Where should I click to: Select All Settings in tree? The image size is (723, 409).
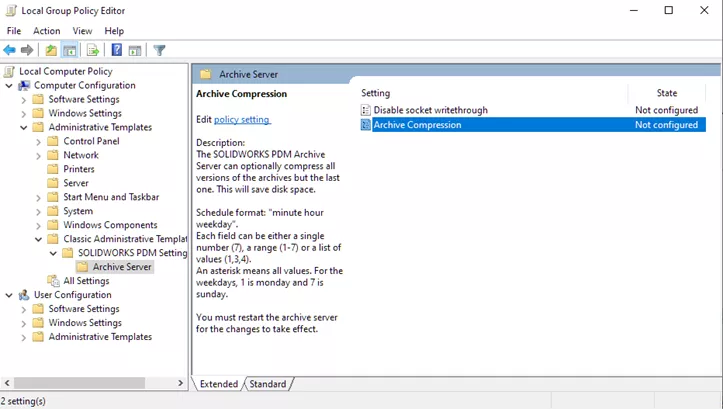pos(86,282)
